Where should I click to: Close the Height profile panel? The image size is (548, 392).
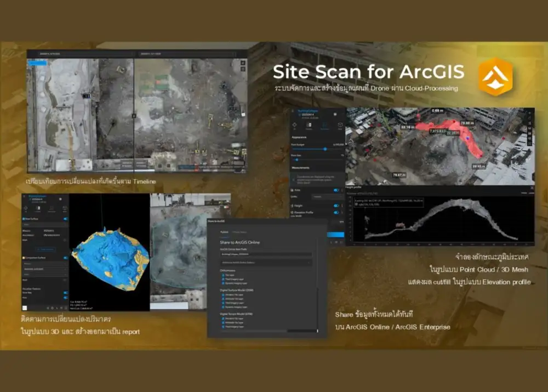tap(531, 188)
